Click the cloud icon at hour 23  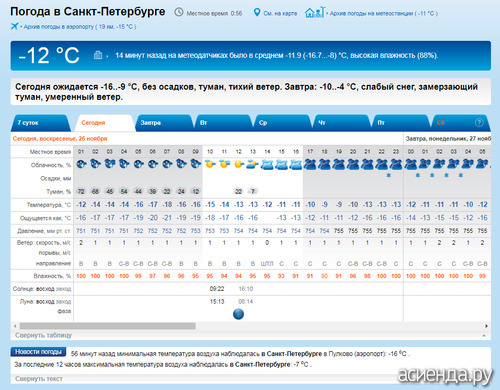(x=396, y=164)
